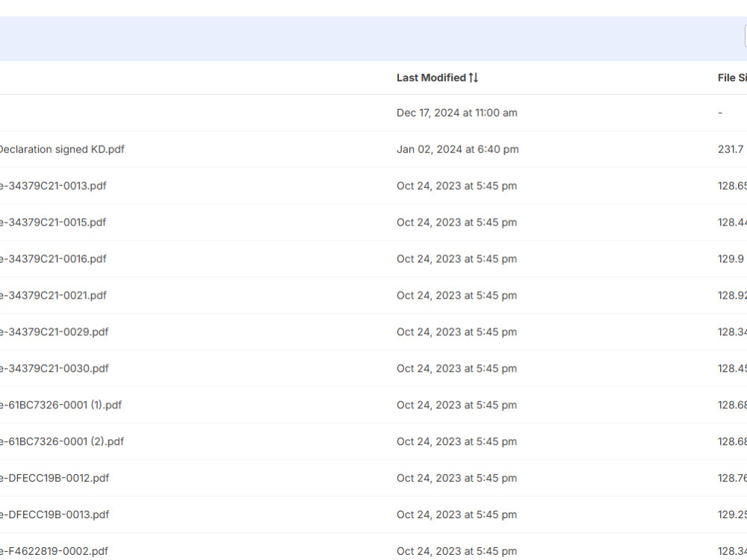Click the date beside 34379C21-0016.pdf

point(456,258)
